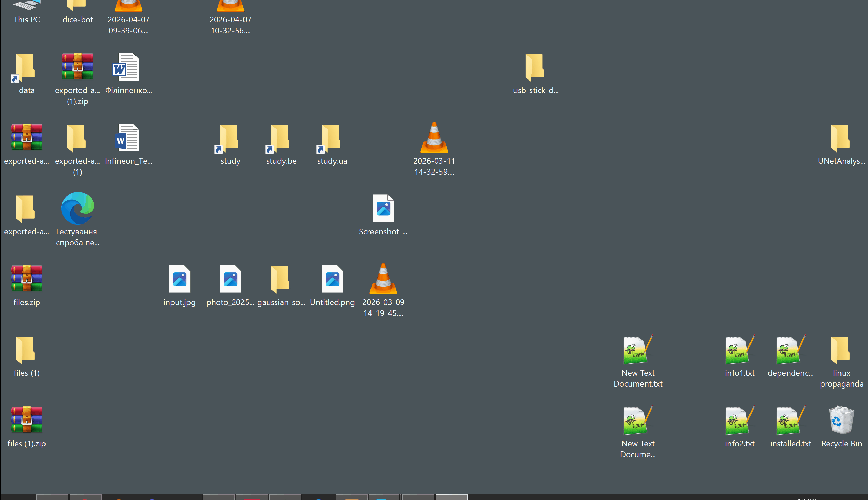Click the New Text Document.txt file

click(637, 350)
